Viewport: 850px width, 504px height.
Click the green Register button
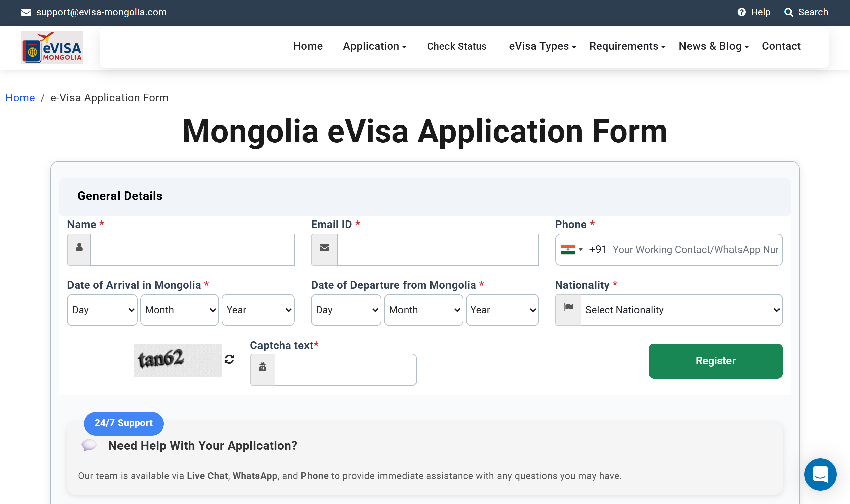click(x=715, y=361)
